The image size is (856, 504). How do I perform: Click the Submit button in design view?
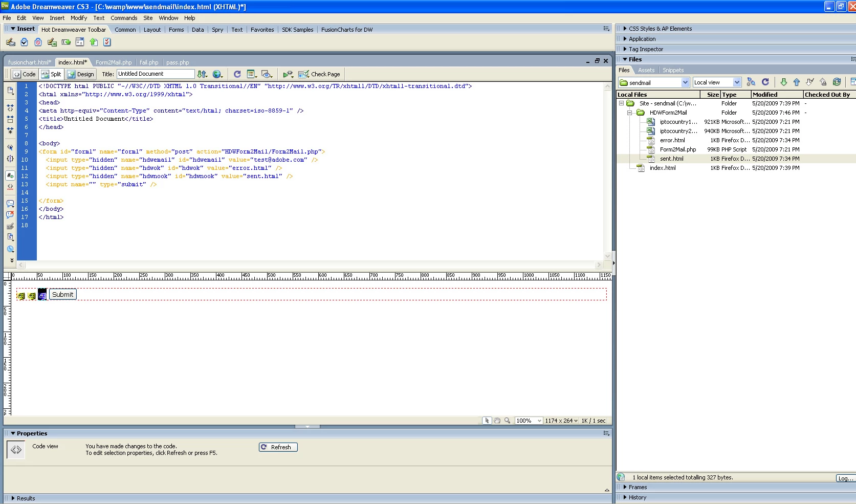pos(63,295)
